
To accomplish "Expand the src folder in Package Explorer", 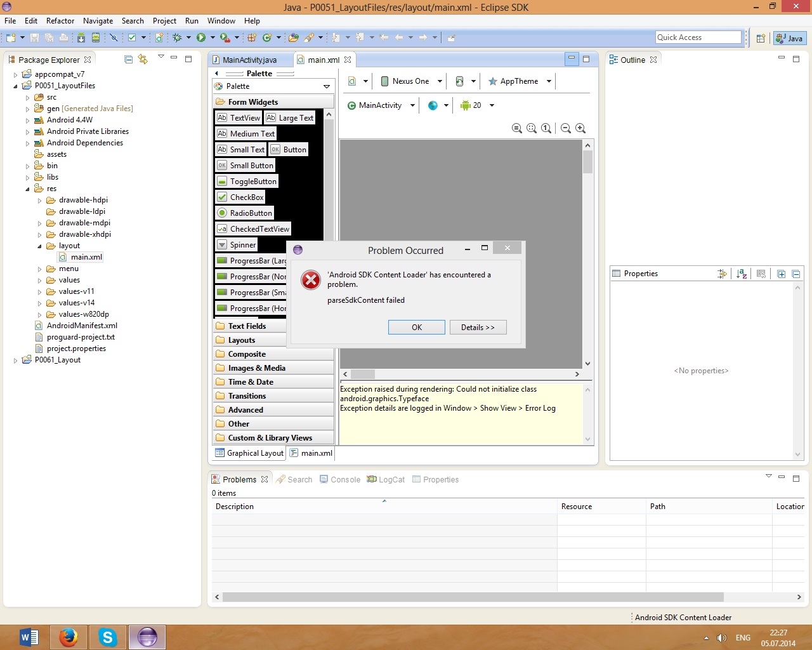I will point(27,98).
